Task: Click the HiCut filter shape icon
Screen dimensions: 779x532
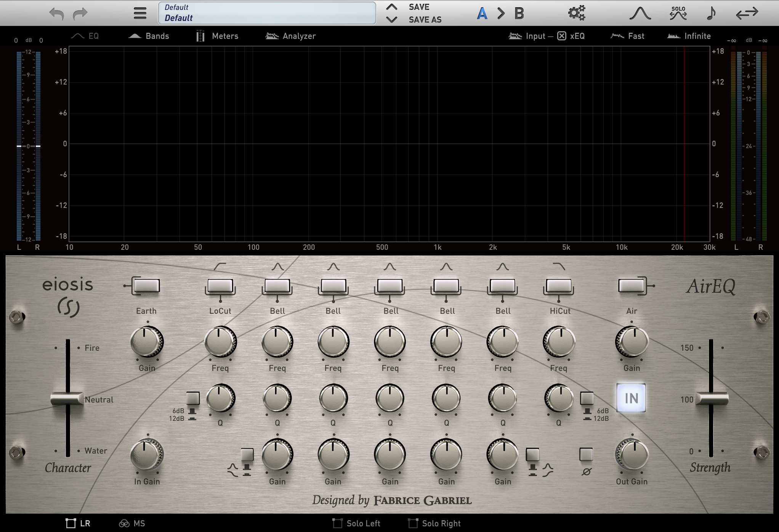Action: [559, 267]
